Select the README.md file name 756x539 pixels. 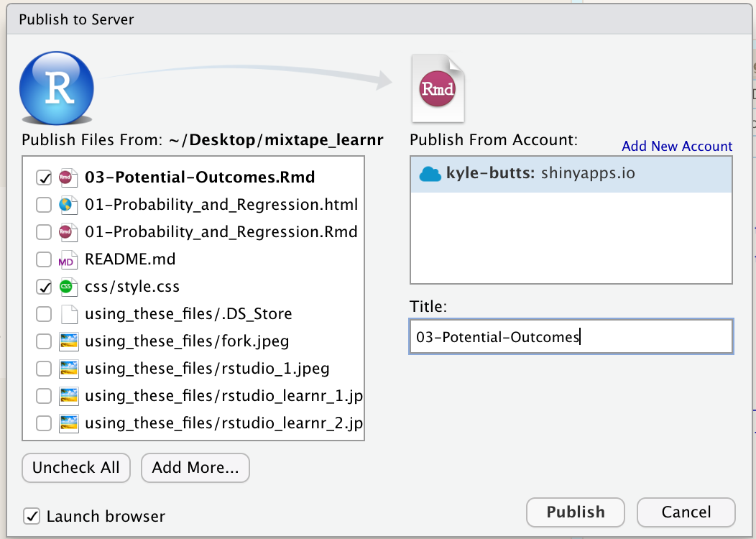(x=130, y=259)
